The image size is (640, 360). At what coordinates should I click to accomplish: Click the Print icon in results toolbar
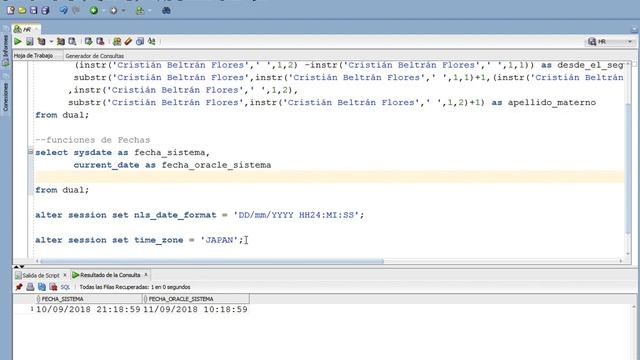[x=30, y=287]
